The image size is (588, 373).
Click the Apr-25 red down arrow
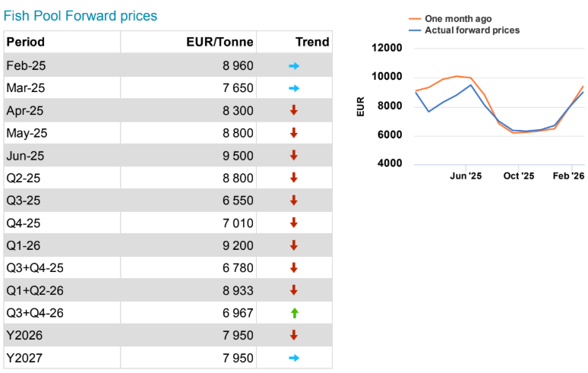click(x=294, y=111)
